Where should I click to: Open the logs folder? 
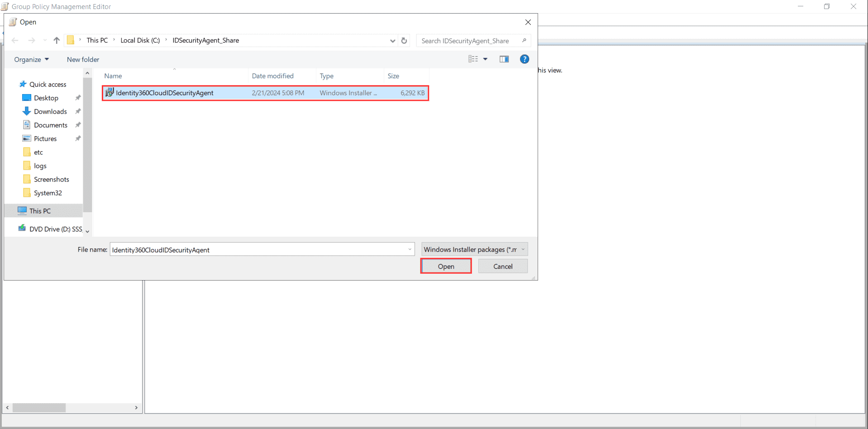click(x=40, y=166)
